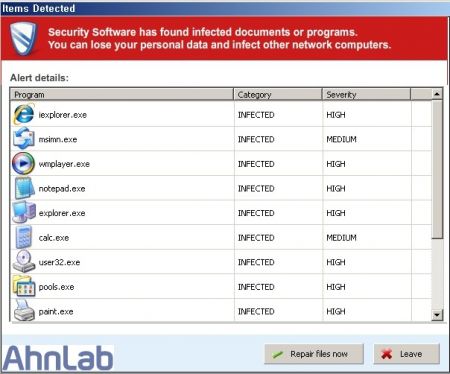The image size is (450, 374).
Task: Click Repair files now button
Action: click(314, 354)
